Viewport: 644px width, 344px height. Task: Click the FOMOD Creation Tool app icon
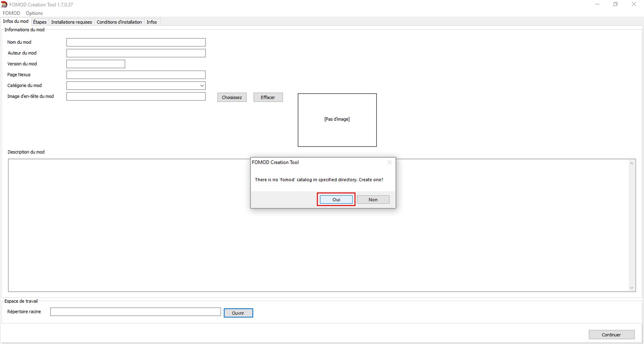click(4, 5)
